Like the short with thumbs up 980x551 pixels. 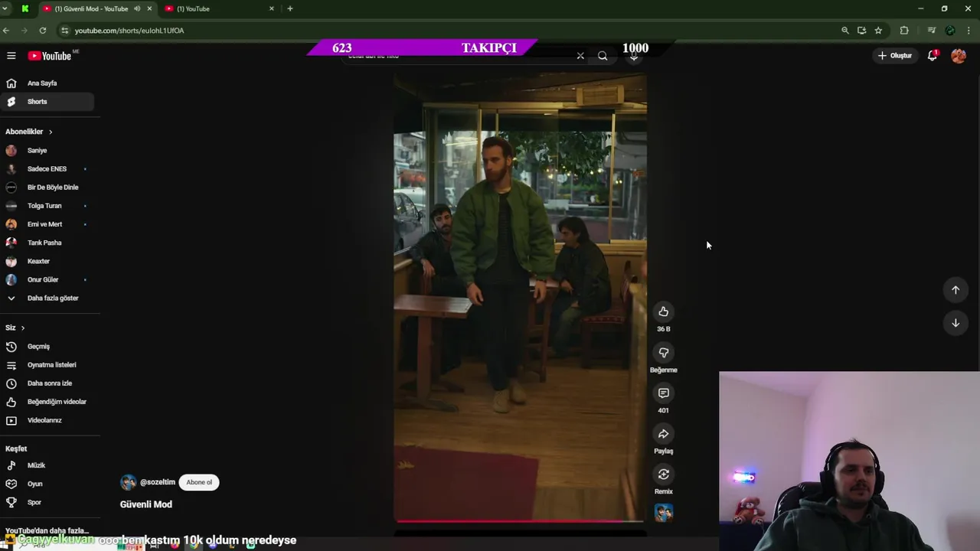point(664,311)
